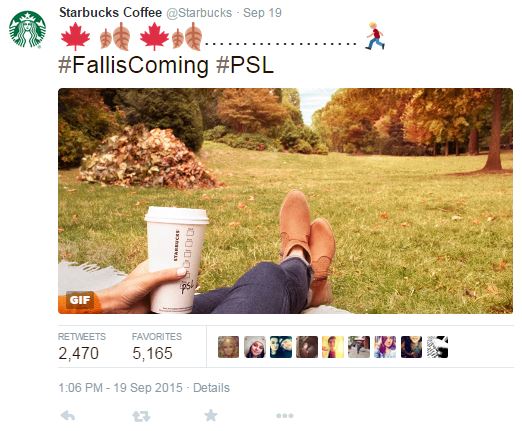522x431 pixels.
Task: Open the #FallisComing hashtag
Action: [x=133, y=65]
